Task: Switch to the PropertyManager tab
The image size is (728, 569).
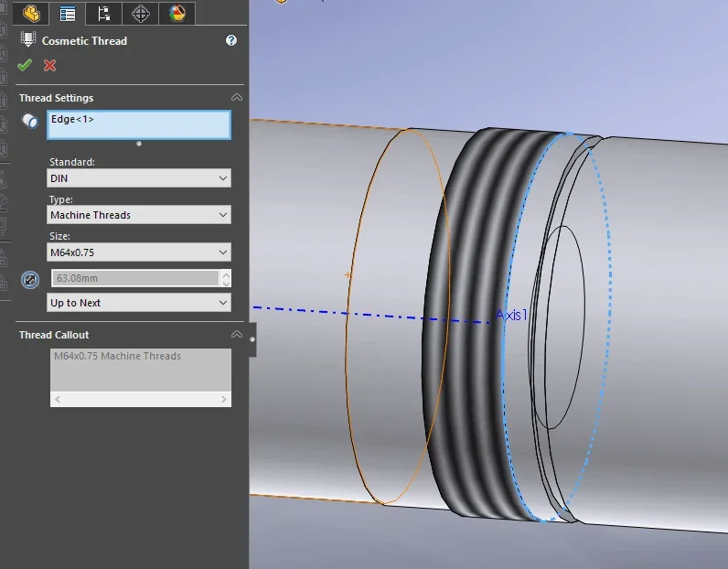Action: point(68,14)
